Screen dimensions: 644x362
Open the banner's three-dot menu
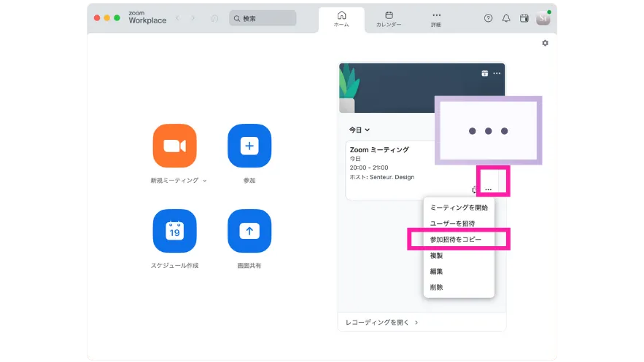497,74
